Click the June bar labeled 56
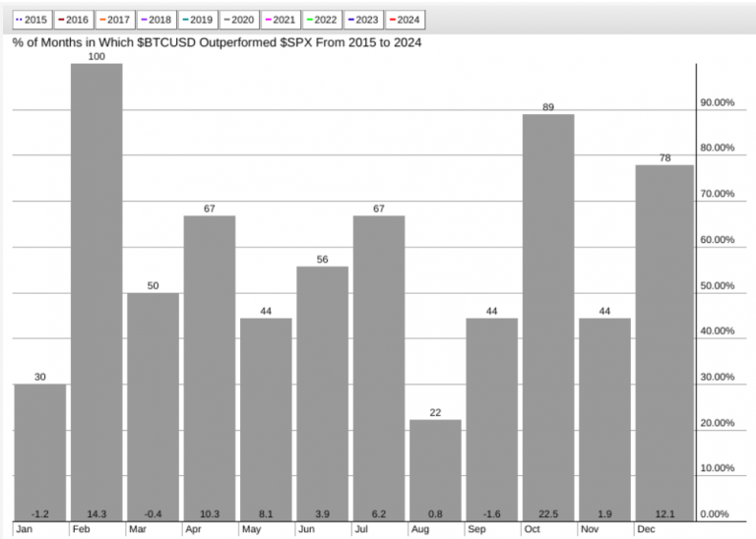Image resolution: width=756 pixels, height=539 pixels. click(322, 394)
